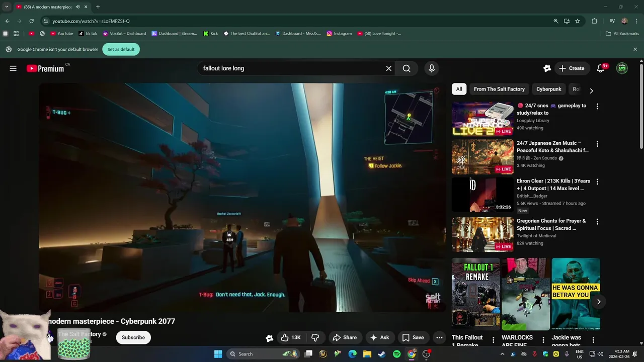Open the YouTube bookmark
The height and width of the screenshot is (362, 644).
pyautogui.click(x=62, y=34)
